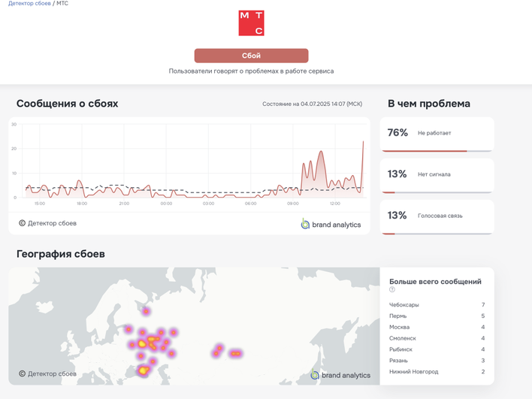Image resolution: width=532 pixels, height=399 pixels.
Task: Click the География сбоев heading
Action: (x=61, y=254)
